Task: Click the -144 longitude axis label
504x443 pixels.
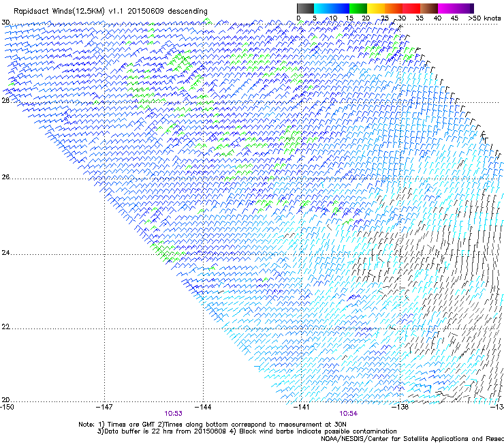Action: click(203, 407)
